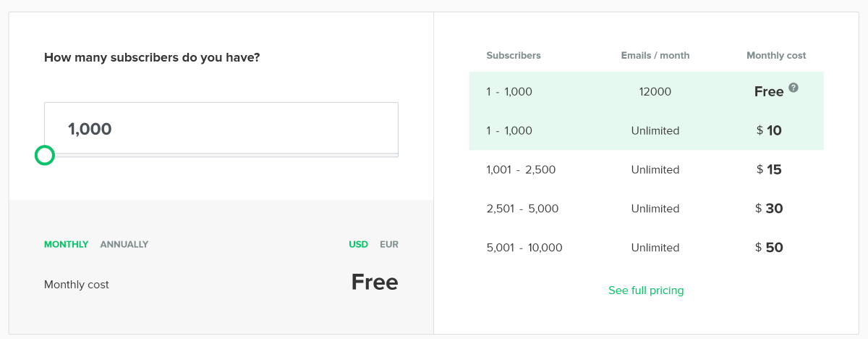Choose the 1,001 - 2,500 subscribers row

tap(646, 169)
